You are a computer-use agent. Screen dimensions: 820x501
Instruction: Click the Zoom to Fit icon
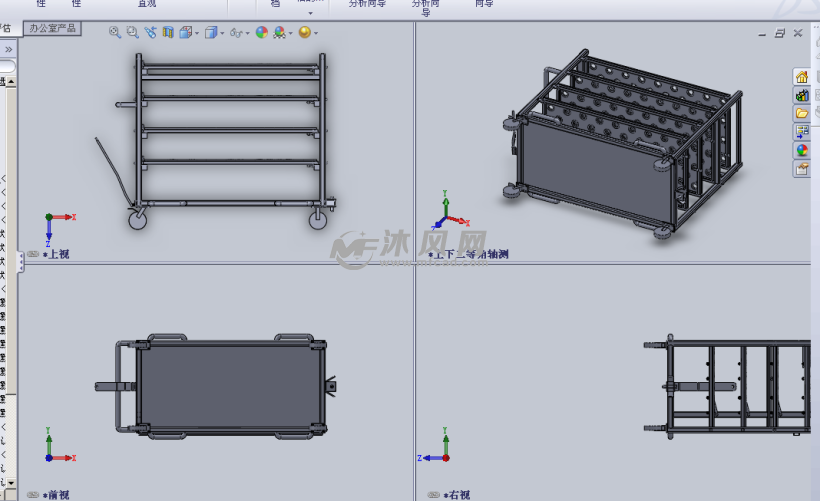[x=115, y=32]
